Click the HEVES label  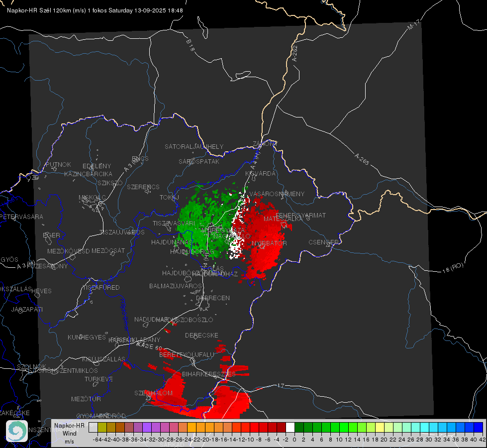point(42,291)
